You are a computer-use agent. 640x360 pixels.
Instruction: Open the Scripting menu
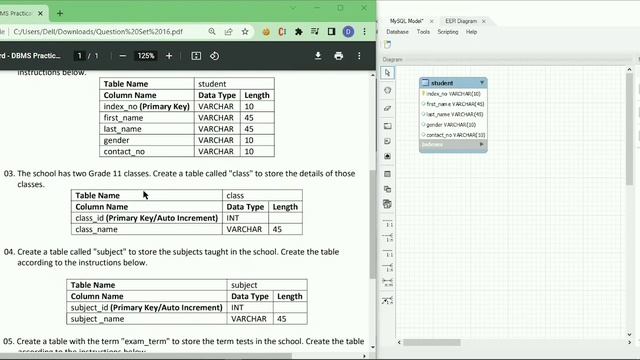pos(448,32)
